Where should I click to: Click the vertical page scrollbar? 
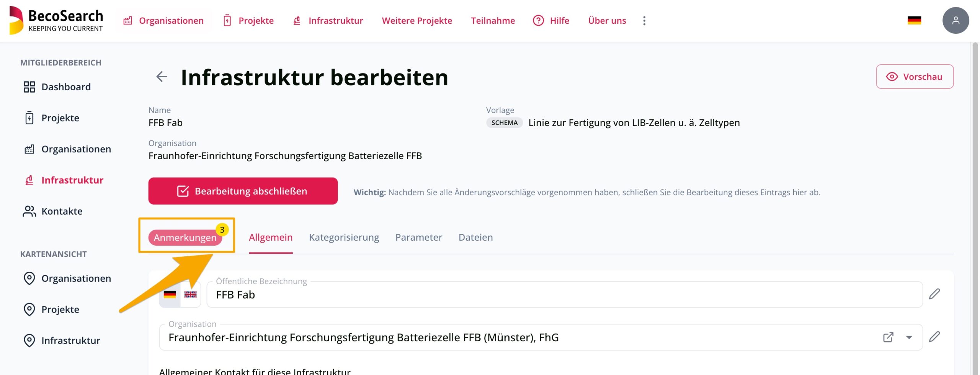tap(975, 209)
